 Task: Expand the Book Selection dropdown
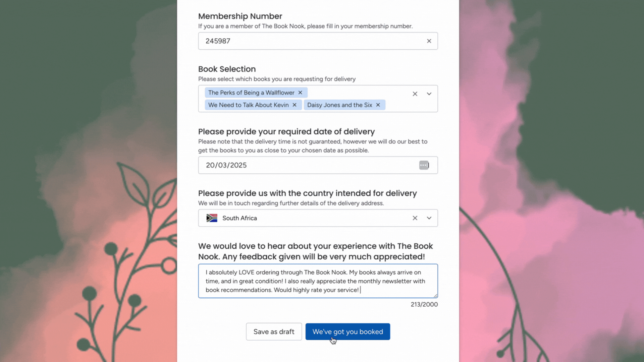pyautogui.click(x=429, y=94)
